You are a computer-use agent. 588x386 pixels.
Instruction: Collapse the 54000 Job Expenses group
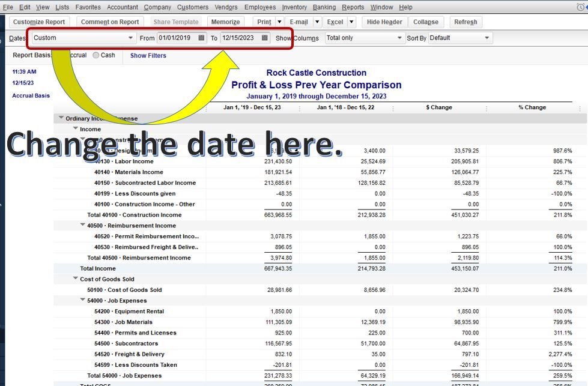coord(83,300)
